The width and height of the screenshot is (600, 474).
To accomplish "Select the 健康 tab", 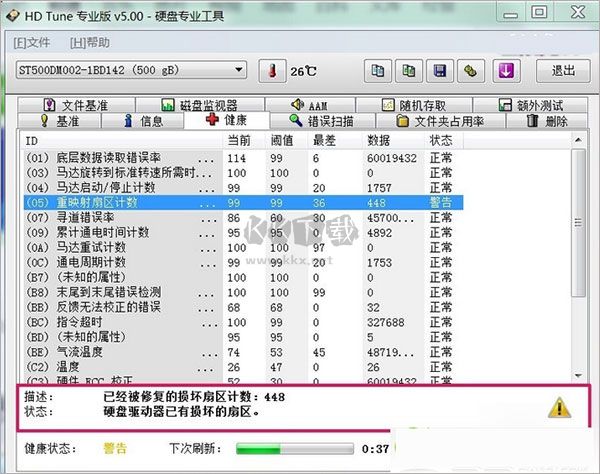I will pos(227,120).
